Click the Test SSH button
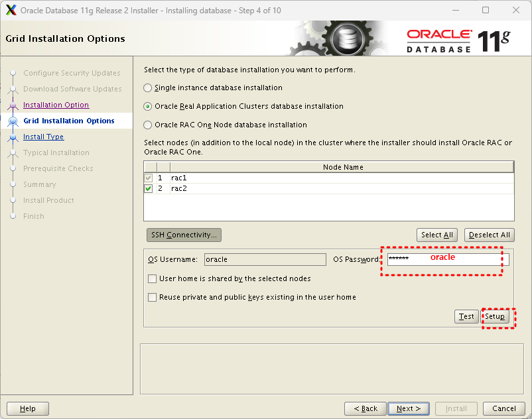The image size is (532, 419). pyautogui.click(x=466, y=316)
